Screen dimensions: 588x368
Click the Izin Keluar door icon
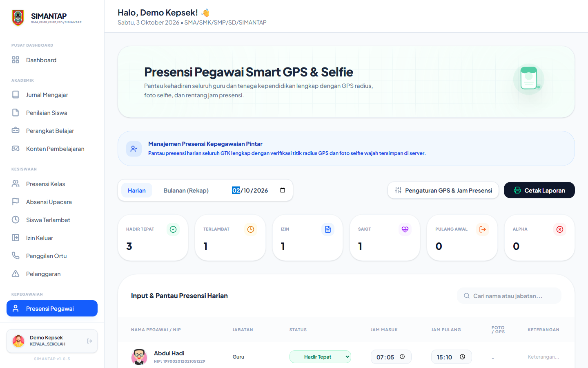coord(16,238)
